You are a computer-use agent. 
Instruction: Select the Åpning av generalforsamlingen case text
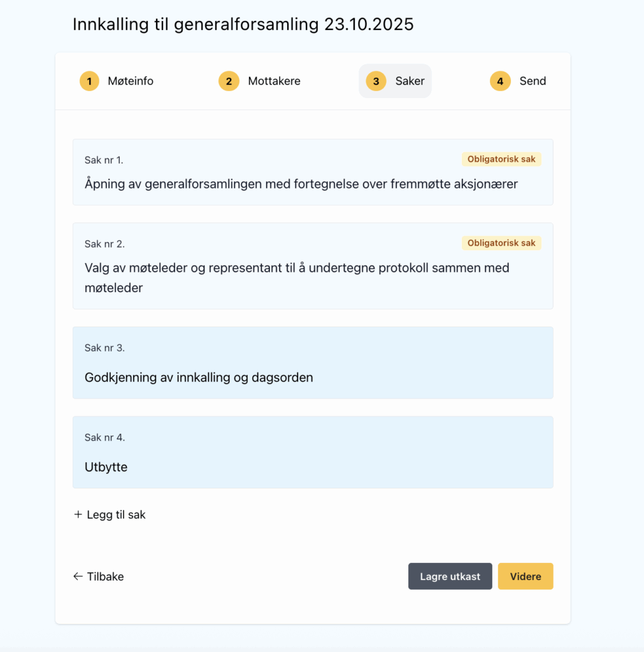coord(301,184)
